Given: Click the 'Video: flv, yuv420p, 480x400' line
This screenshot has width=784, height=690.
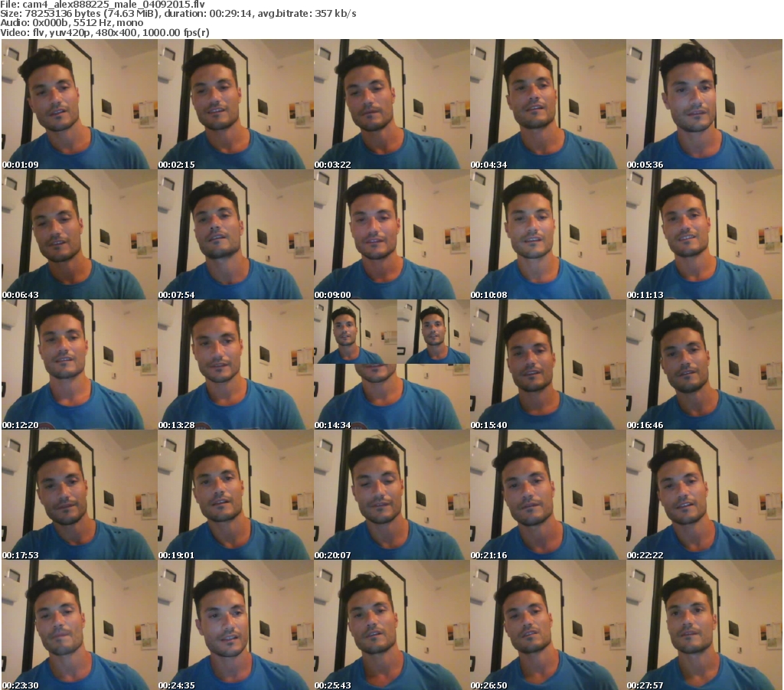Looking at the screenshot, I should [x=104, y=32].
